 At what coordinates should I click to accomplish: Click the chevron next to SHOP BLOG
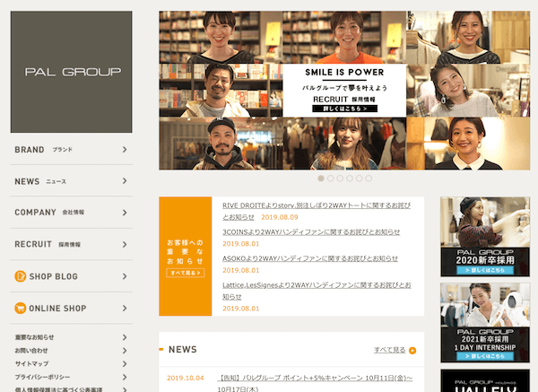point(125,276)
